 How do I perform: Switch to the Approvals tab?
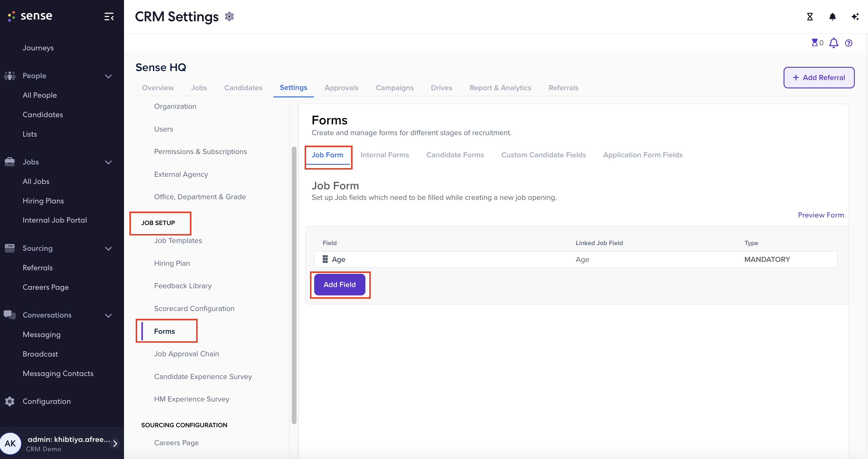click(x=341, y=87)
